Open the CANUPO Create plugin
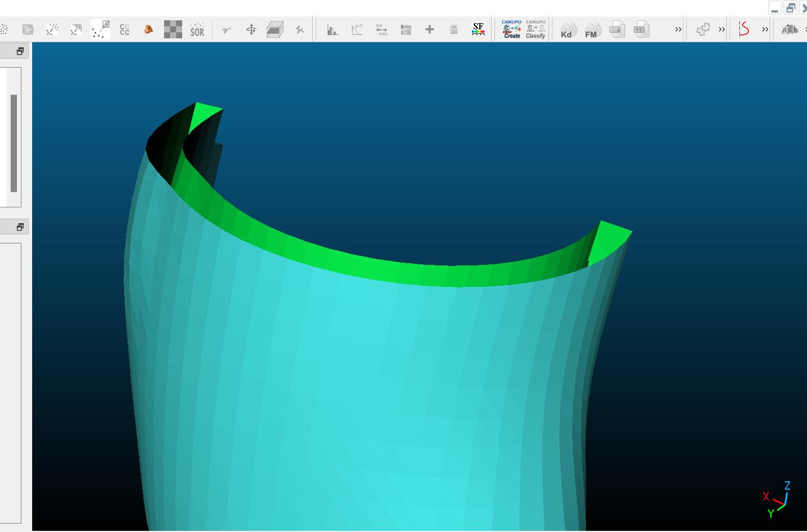Viewport: 807px width, 532px height. click(x=511, y=29)
